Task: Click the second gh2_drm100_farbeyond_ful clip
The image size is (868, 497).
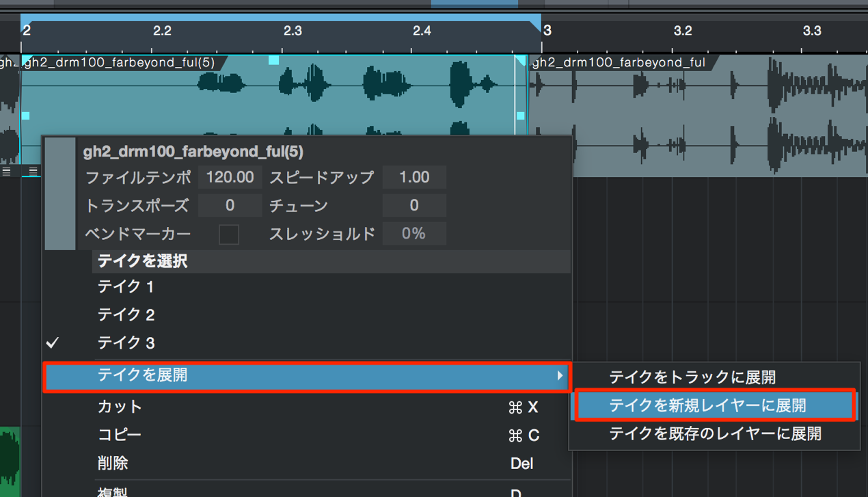Action: [698, 116]
